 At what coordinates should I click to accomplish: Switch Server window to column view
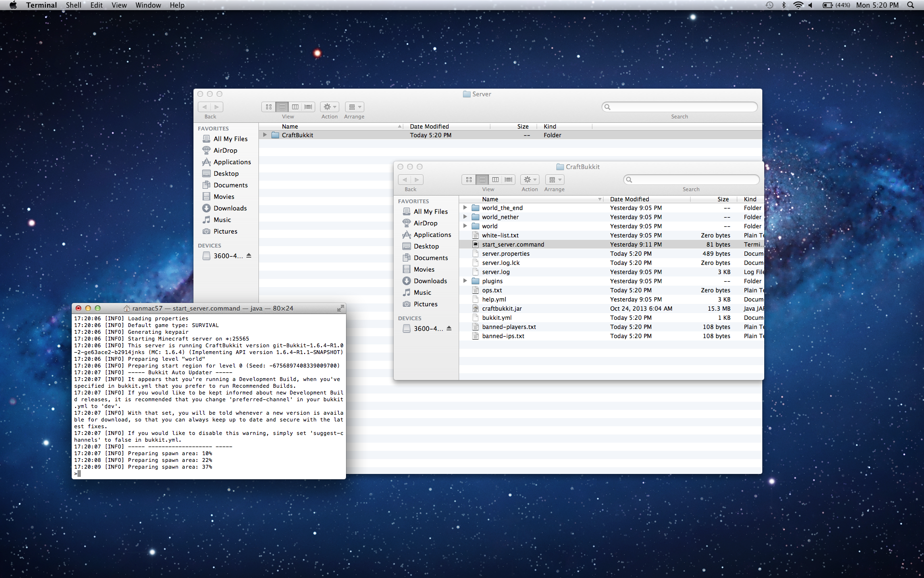295,107
